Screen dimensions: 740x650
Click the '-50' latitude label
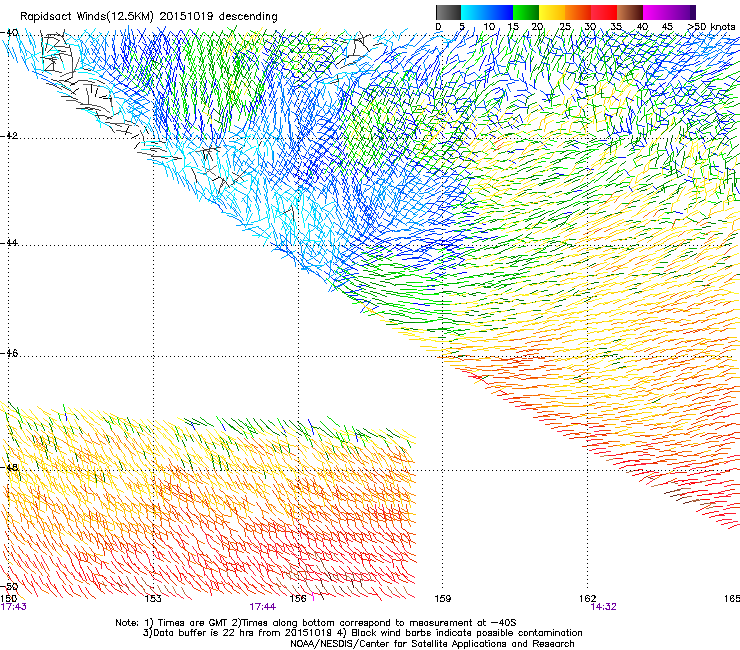pos(9,586)
